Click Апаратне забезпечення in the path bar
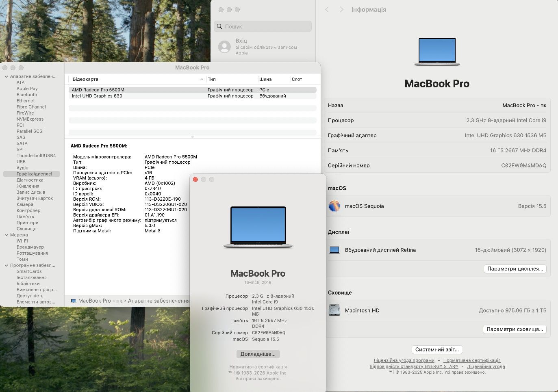Screen dimensions: 558x392 pyautogui.click(x=158, y=301)
